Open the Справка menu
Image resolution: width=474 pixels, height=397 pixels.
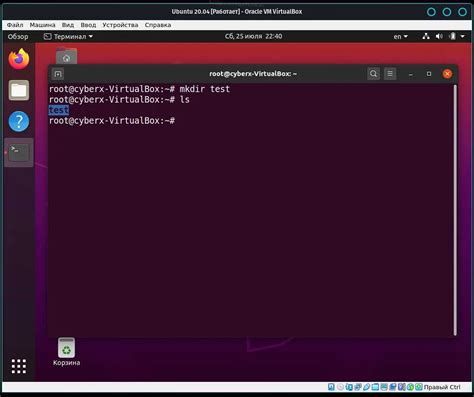[158, 25]
